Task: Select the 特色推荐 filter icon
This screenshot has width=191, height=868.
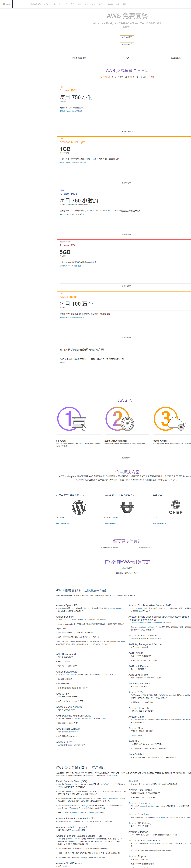Action: click(101, 77)
